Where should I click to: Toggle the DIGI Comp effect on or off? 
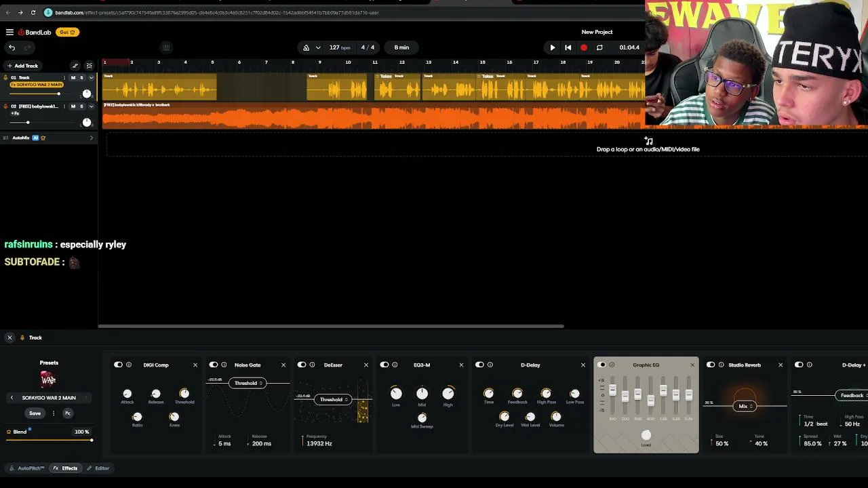(118, 365)
